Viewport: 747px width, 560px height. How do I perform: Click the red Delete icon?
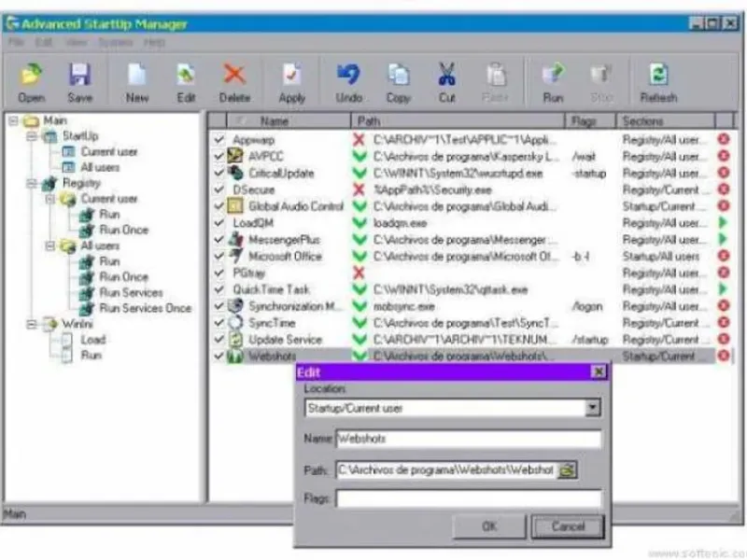click(234, 75)
